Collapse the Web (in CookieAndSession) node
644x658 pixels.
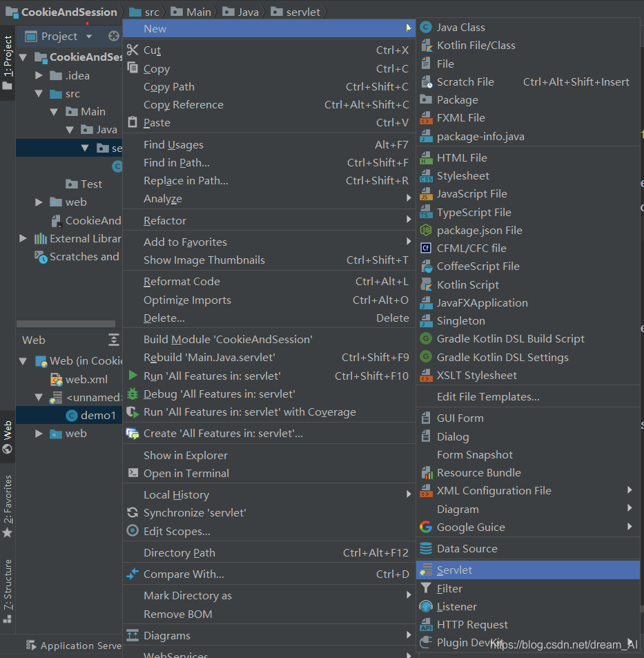pos(23,361)
